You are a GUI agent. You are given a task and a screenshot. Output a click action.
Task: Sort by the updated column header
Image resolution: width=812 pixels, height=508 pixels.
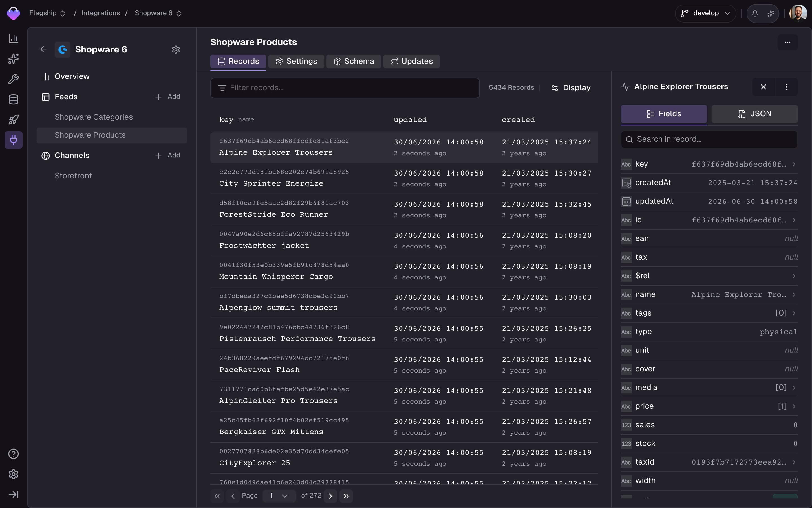410,120
